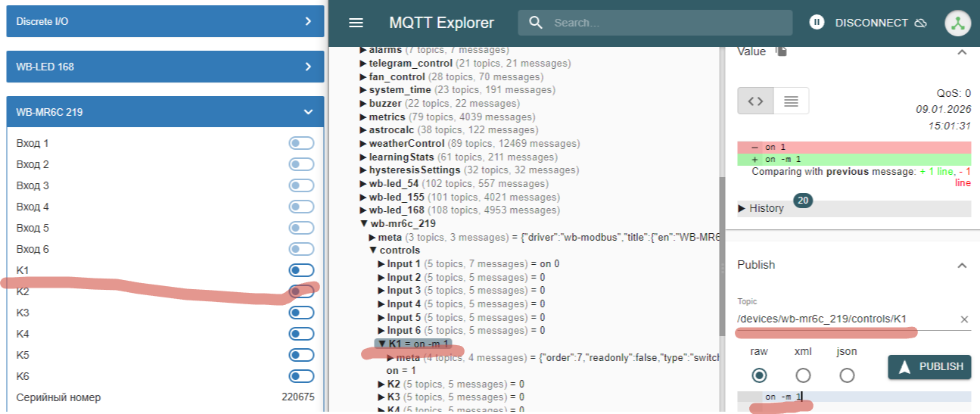Expand the History section

(x=761, y=208)
